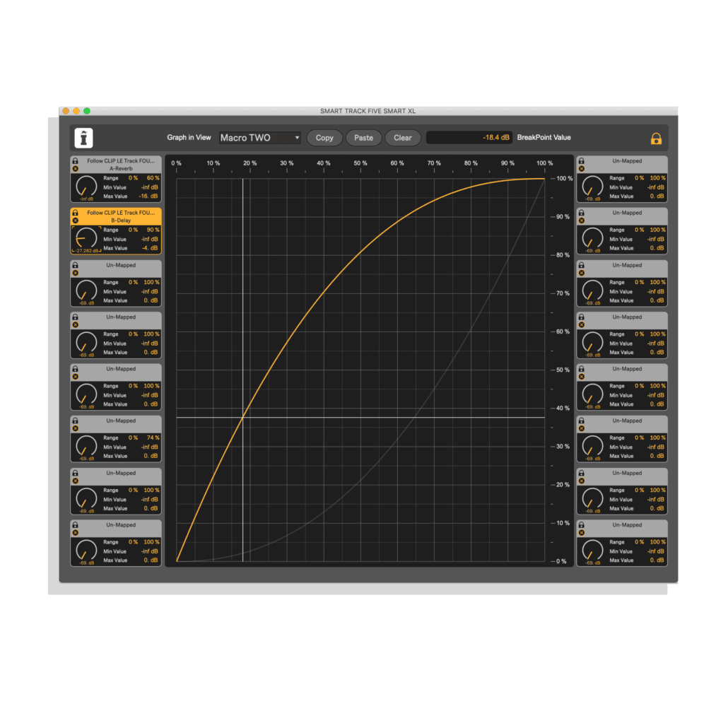Click B-Delay Min Value -inf dB
Viewport: 728px width, 728px height.
[x=150, y=240]
